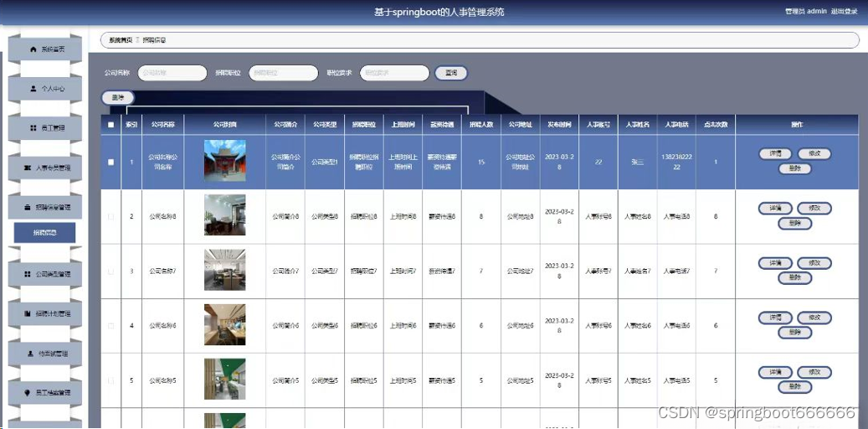Focus the 公司名称 search field
This screenshot has height=429, width=868.
coord(172,73)
